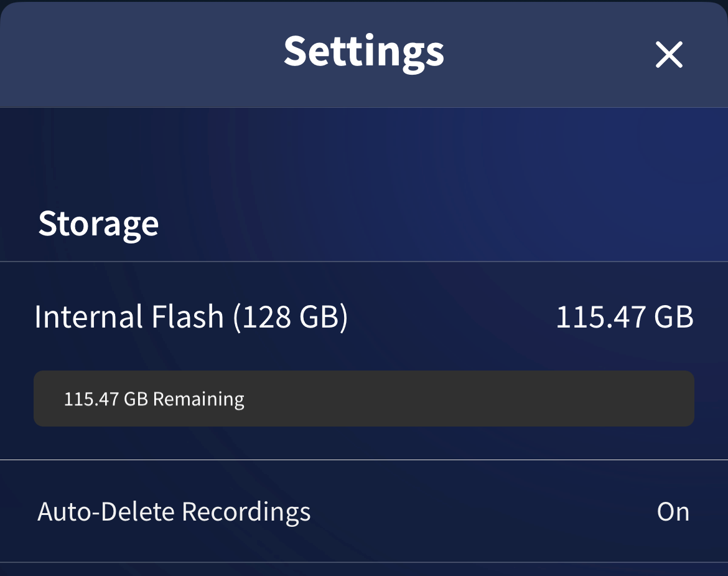Click the Internal Flash text
This screenshot has height=576, width=728.
pos(129,317)
